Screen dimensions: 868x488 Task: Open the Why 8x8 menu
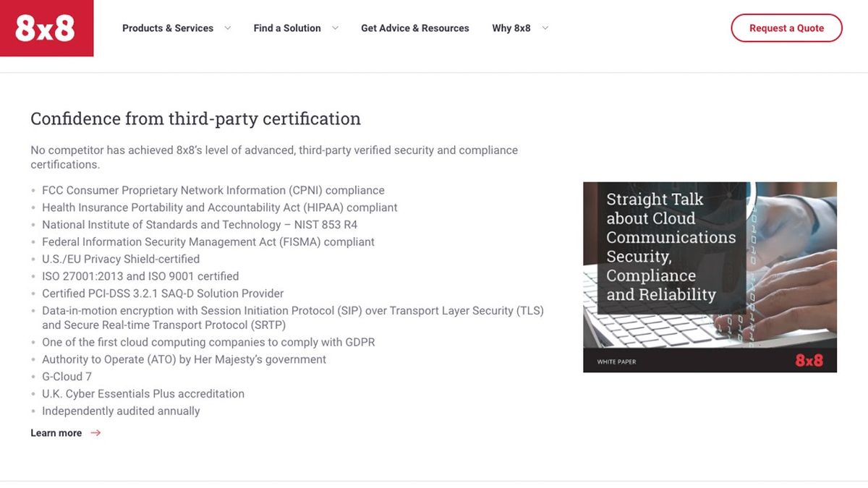(x=511, y=28)
